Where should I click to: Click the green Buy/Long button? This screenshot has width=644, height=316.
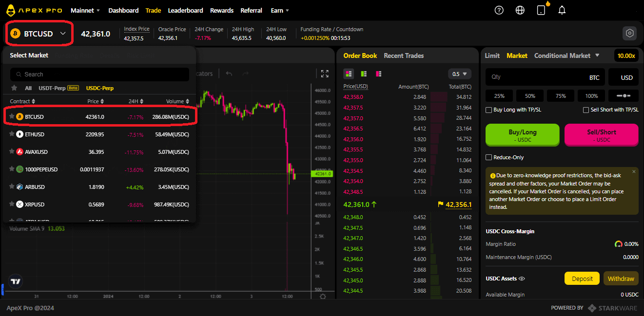tap(522, 135)
